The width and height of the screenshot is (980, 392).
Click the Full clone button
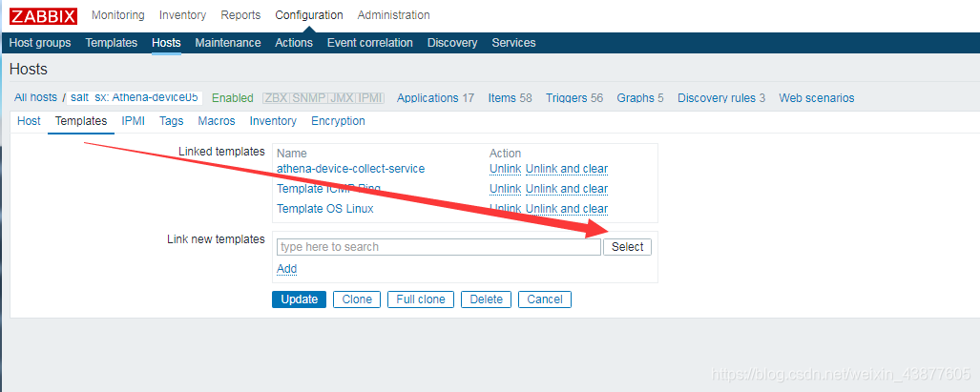coord(421,299)
